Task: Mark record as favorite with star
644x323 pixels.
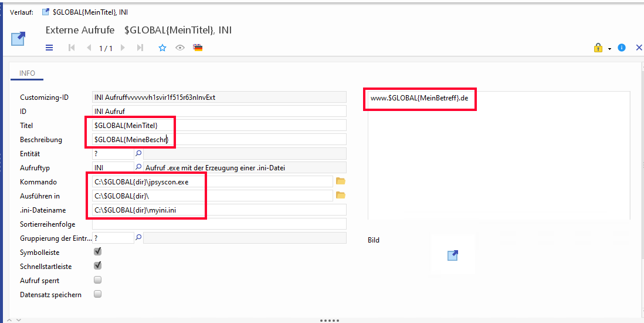Action: pyautogui.click(x=162, y=48)
